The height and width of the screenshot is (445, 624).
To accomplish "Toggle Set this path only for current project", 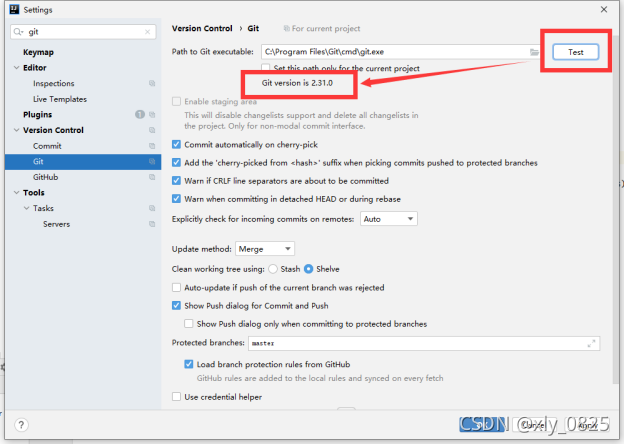I will click(266, 68).
